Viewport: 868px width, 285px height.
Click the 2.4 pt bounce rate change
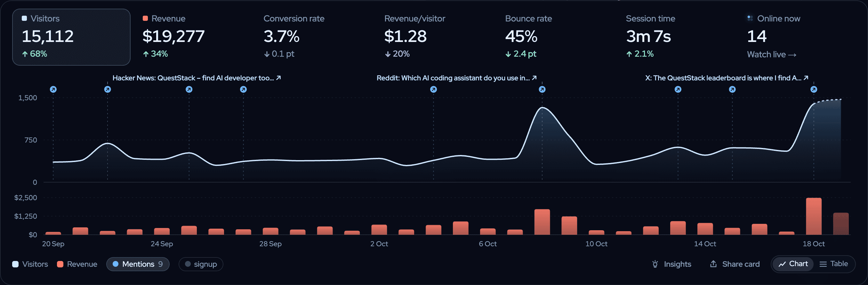click(x=521, y=53)
